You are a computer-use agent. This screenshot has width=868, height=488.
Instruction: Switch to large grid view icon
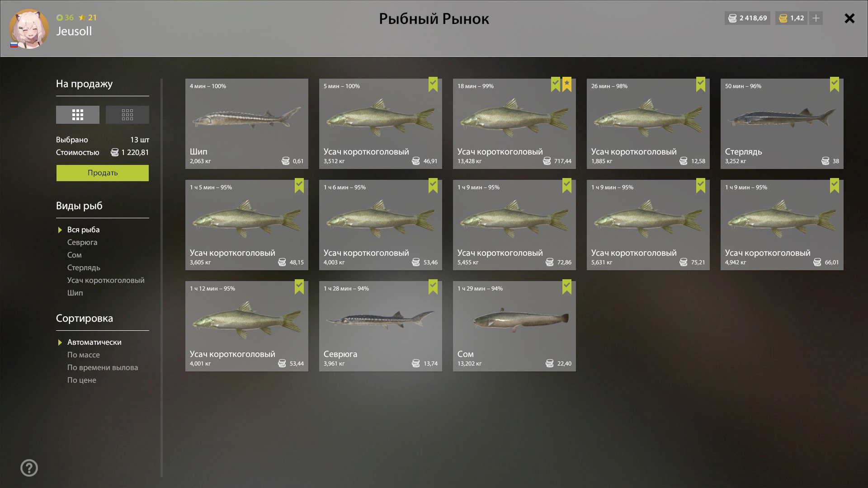[x=78, y=115]
